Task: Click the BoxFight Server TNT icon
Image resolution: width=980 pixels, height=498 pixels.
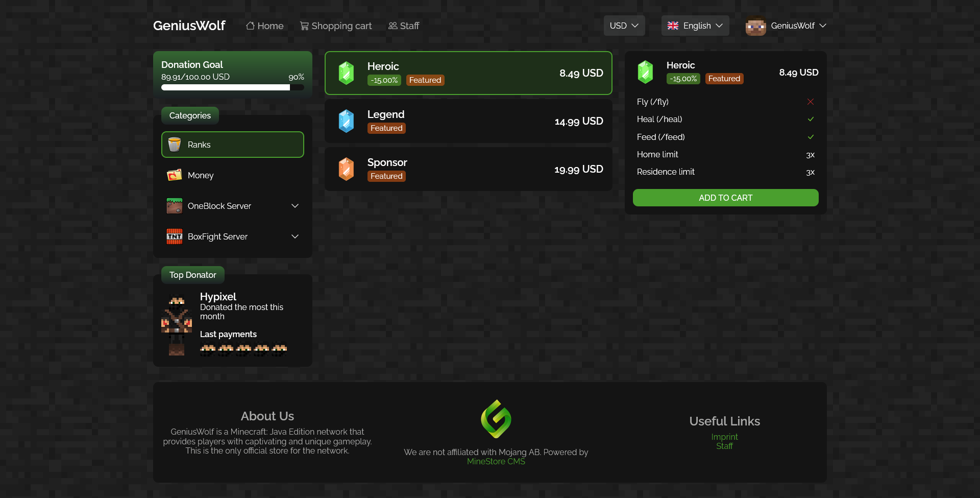Action: [x=174, y=236]
